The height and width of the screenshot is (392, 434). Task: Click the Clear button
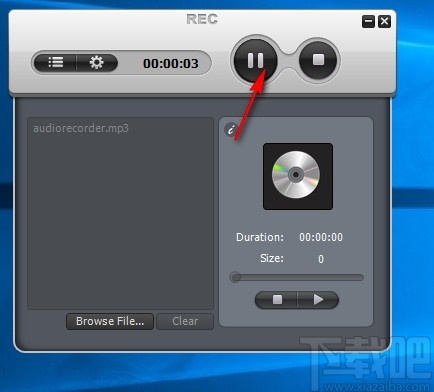click(x=185, y=321)
